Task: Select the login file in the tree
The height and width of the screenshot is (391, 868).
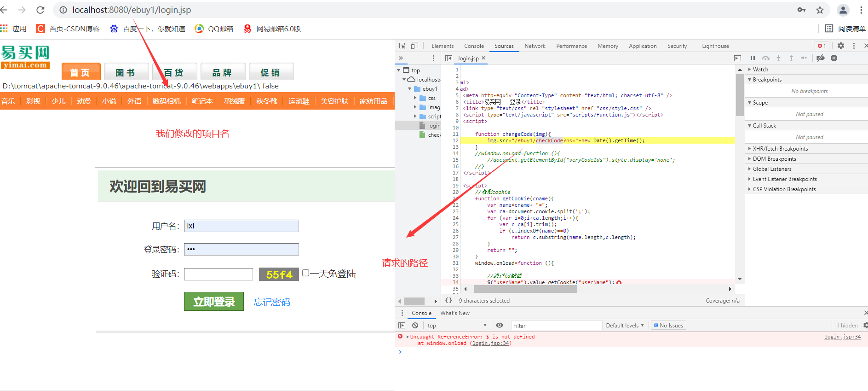Action: 430,126
